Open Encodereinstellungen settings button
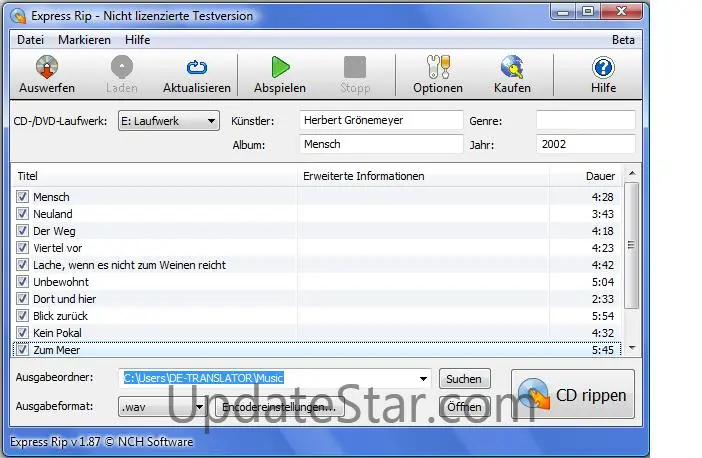 pos(279,407)
